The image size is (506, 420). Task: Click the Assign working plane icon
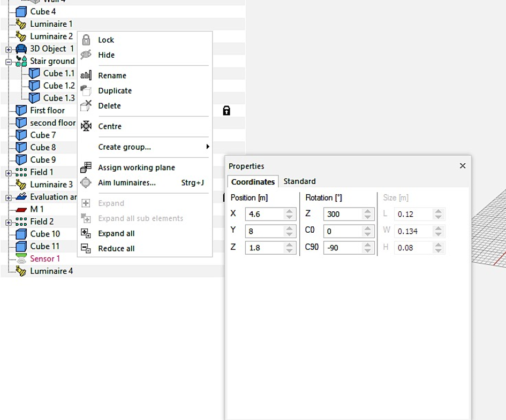coord(86,167)
